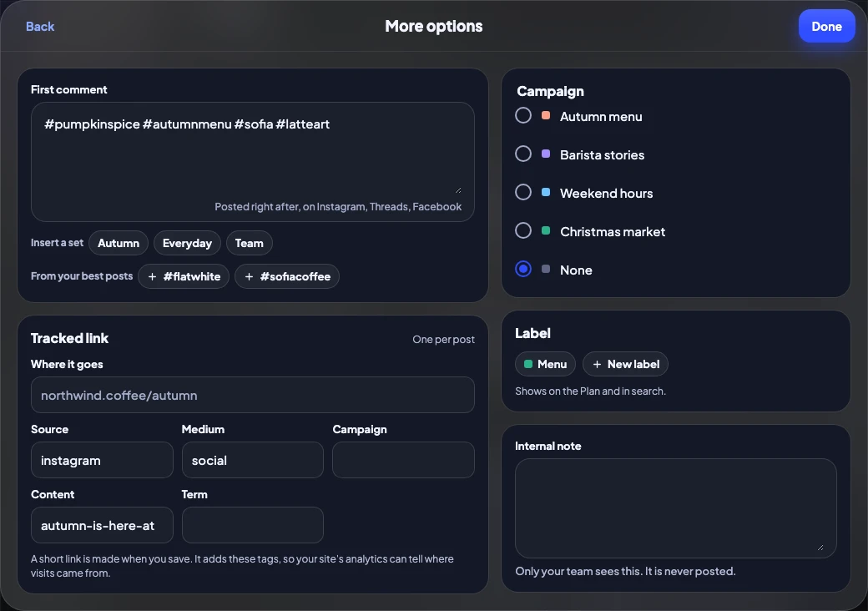This screenshot has width=868, height=611.
Task: Select the Autumn menu campaign radio
Action: pos(523,116)
